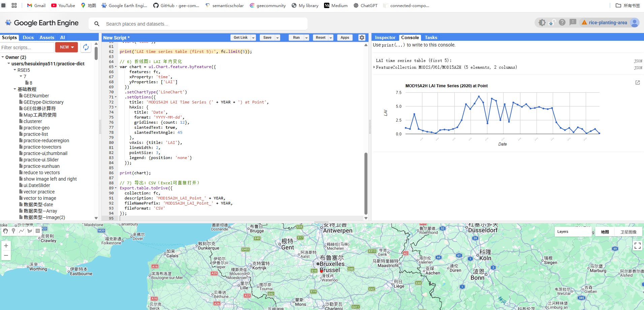Collapse the 基础教程 folder
Screen dimensions: 644x310
[15, 89]
